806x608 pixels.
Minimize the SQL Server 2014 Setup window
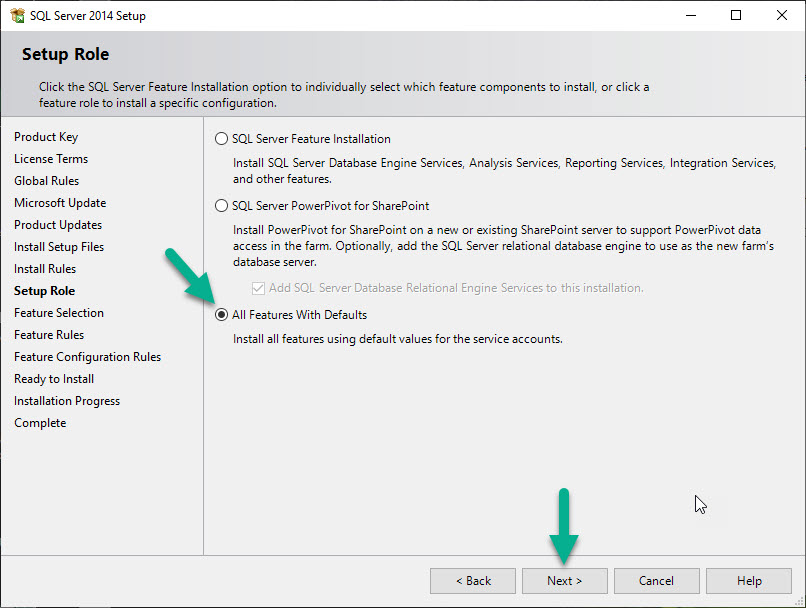pos(691,15)
